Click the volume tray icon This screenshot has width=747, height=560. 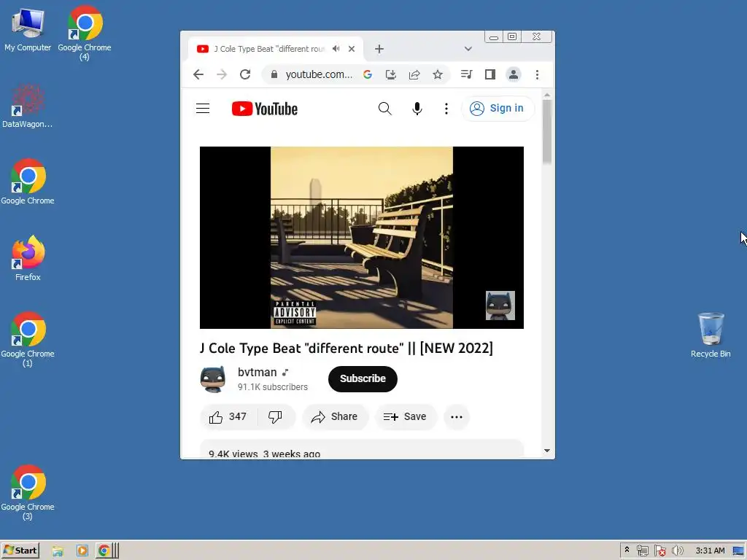tap(677, 551)
